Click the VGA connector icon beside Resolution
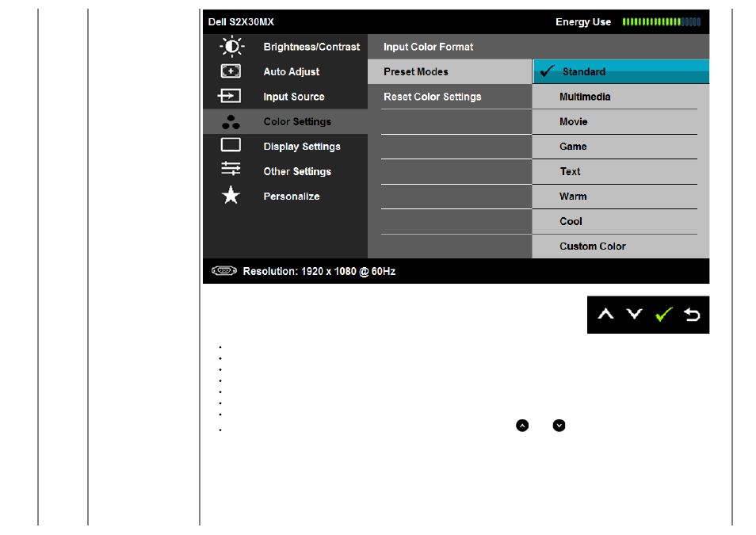Viewport: 756px width, 535px height. (x=224, y=270)
